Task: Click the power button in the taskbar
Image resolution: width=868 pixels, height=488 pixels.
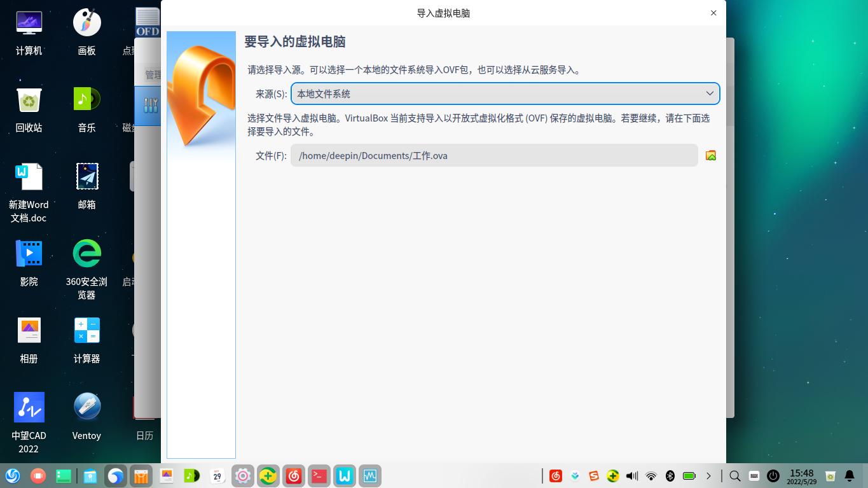Action: point(773,475)
